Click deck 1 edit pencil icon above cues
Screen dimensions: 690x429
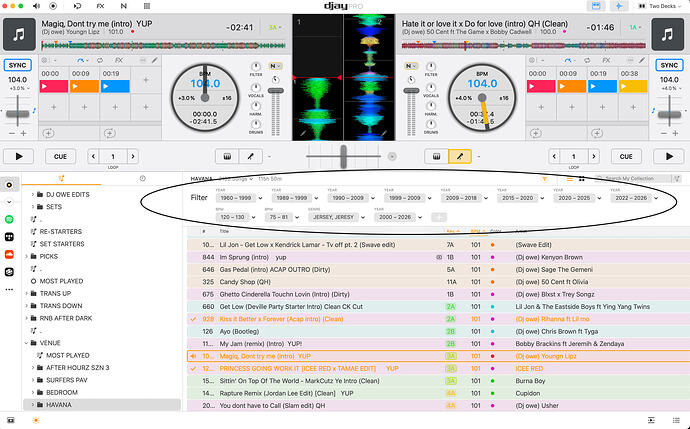click(154, 60)
